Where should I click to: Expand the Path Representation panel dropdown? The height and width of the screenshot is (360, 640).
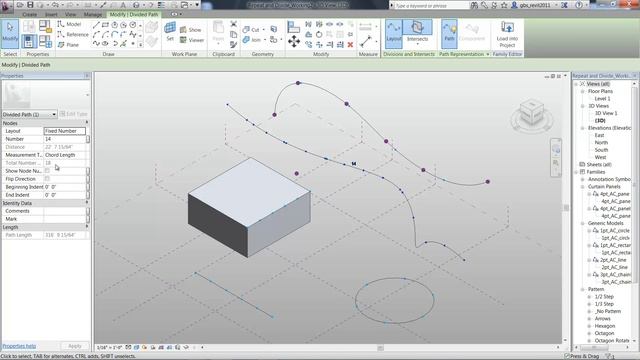pyautogui.click(x=487, y=54)
